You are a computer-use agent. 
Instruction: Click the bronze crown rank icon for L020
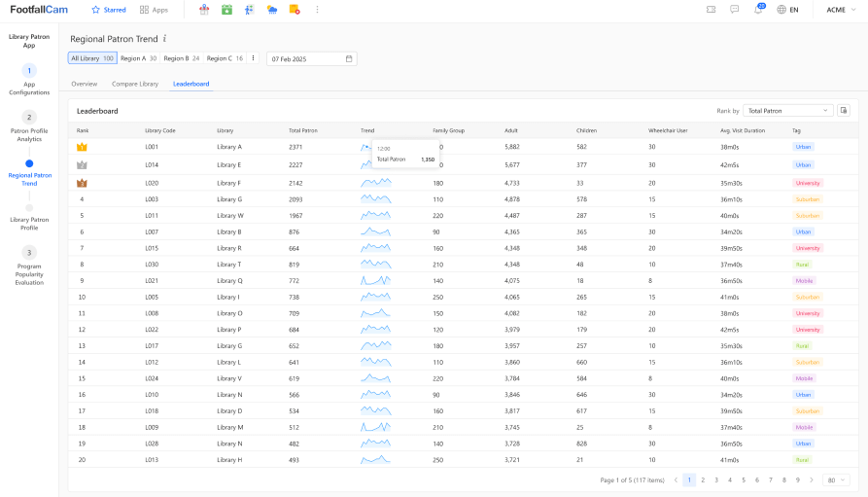[82, 183]
